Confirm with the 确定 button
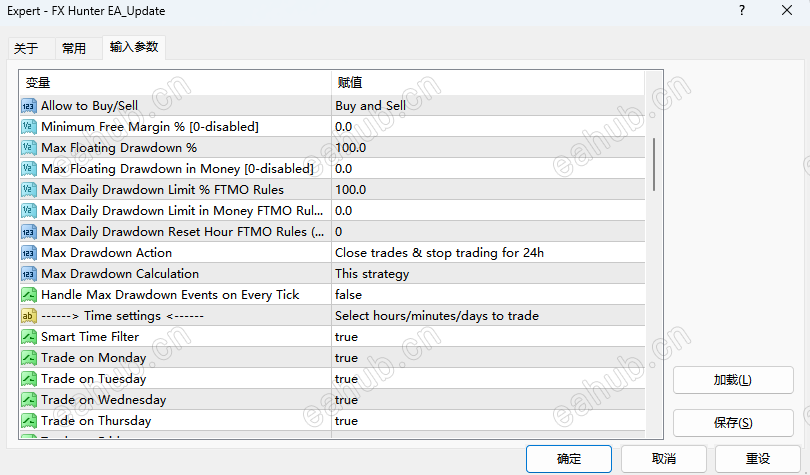This screenshot has height=475, width=810. [569, 458]
